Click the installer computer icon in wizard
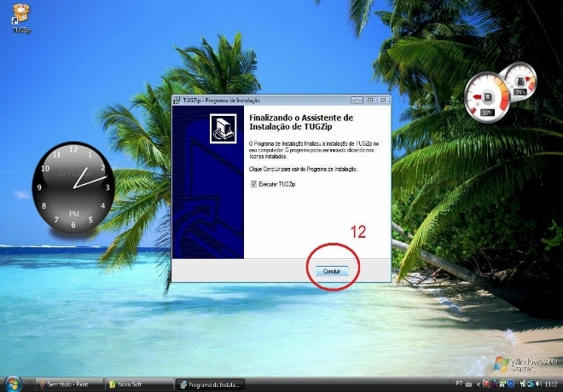 click(221, 128)
